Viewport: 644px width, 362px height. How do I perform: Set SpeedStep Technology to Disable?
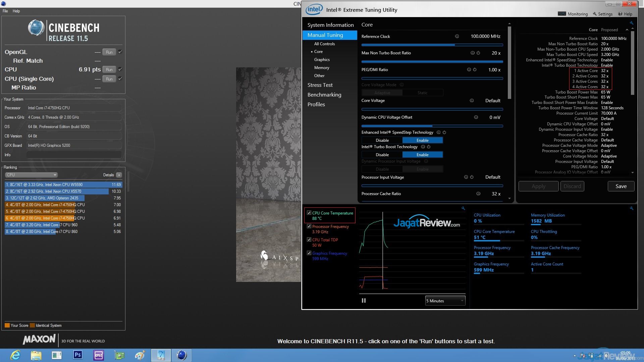(x=382, y=140)
